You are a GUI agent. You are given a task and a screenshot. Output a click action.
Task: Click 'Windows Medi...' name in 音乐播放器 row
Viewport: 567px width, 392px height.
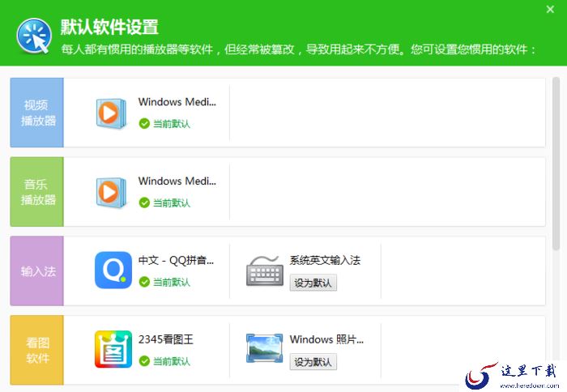[x=177, y=181]
